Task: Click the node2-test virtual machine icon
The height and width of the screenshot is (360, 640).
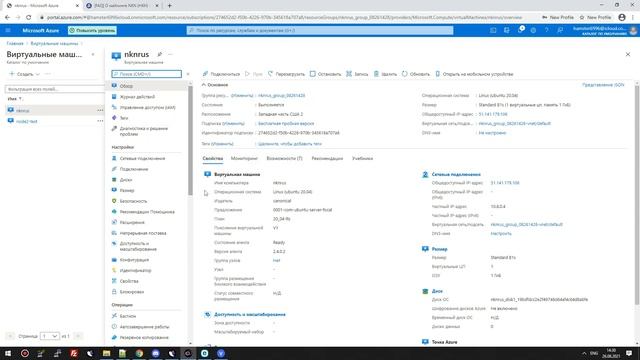Action: [11, 121]
